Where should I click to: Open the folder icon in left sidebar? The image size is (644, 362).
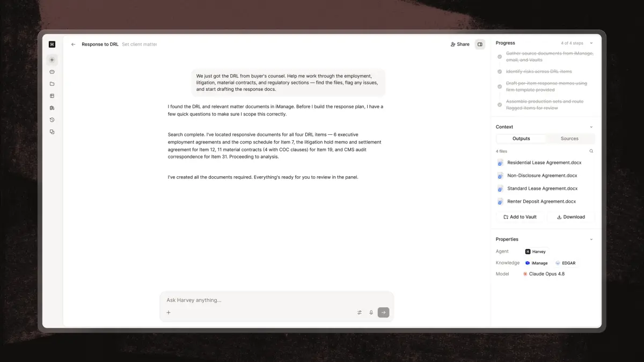(x=52, y=84)
